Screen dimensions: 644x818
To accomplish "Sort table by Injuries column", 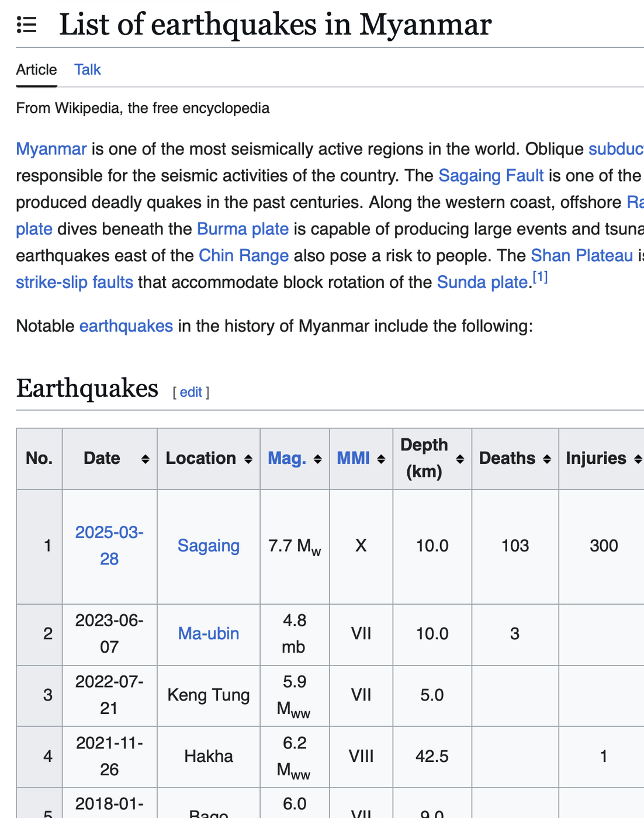I will pyautogui.click(x=638, y=459).
